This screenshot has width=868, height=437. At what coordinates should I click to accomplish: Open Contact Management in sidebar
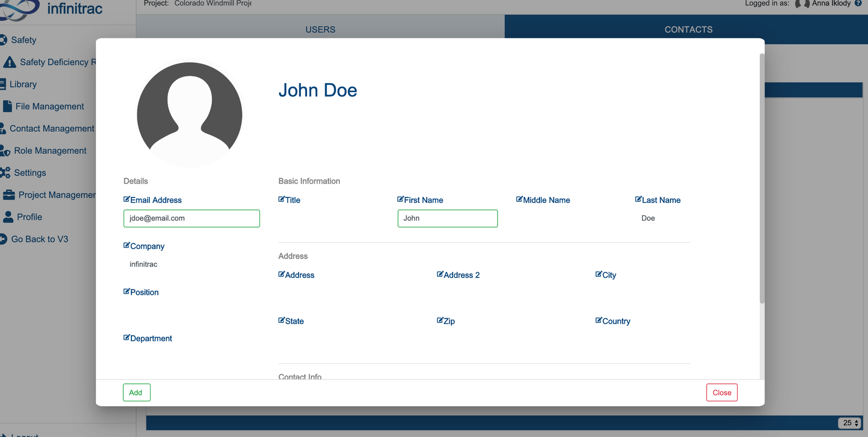coord(52,129)
